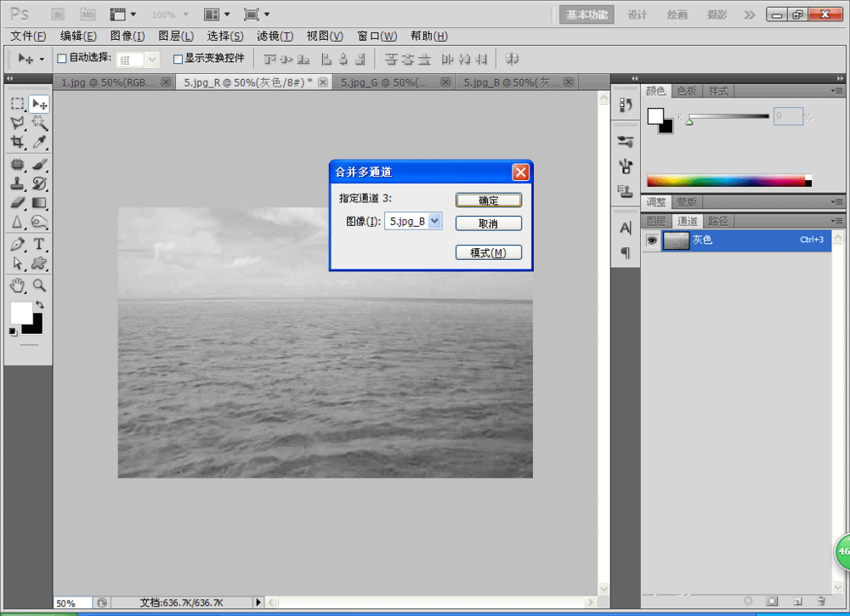Pick the Eyedropper tool
850x616 pixels.
(x=39, y=143)
